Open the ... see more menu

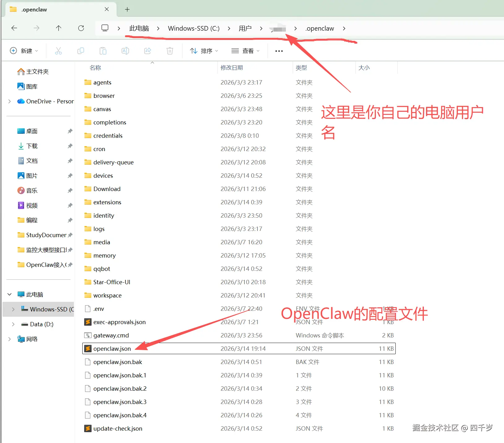pyautogui.click(x=278, y=50)
